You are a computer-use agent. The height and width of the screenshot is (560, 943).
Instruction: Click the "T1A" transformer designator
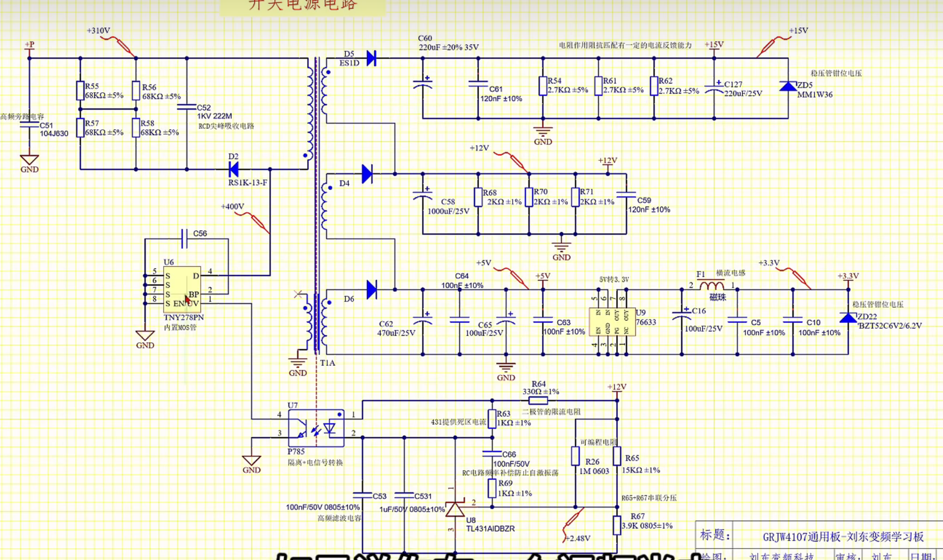coord(327,363)
